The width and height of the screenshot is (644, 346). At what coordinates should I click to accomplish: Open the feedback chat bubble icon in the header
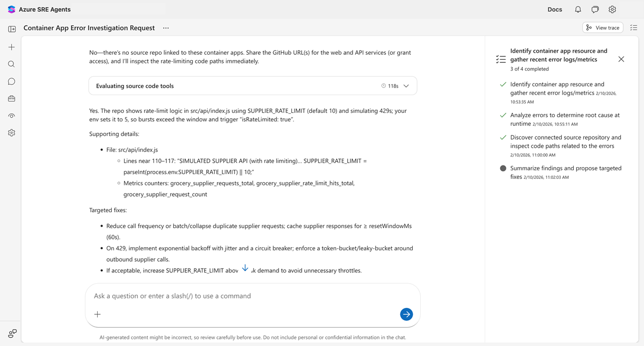pos(595,9)
